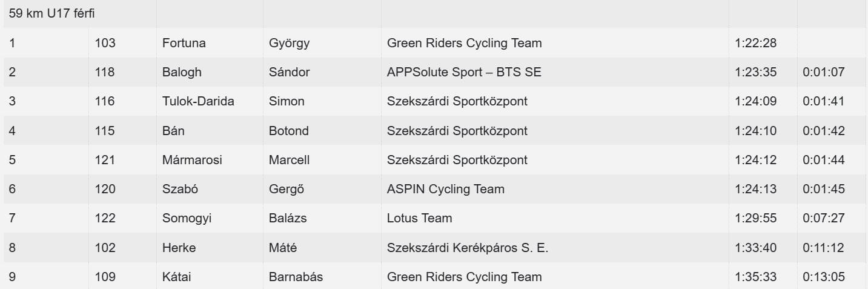Image resolution: width=868 pixels, height=289 pixels.
Task: Click finish time 1:35:33
Action: click(755, 277)
